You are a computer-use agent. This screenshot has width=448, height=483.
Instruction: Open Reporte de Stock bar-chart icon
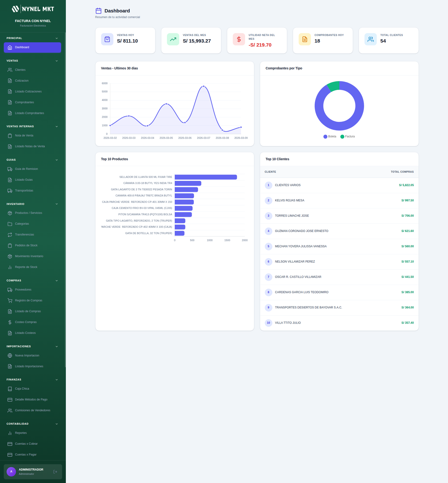10,267
